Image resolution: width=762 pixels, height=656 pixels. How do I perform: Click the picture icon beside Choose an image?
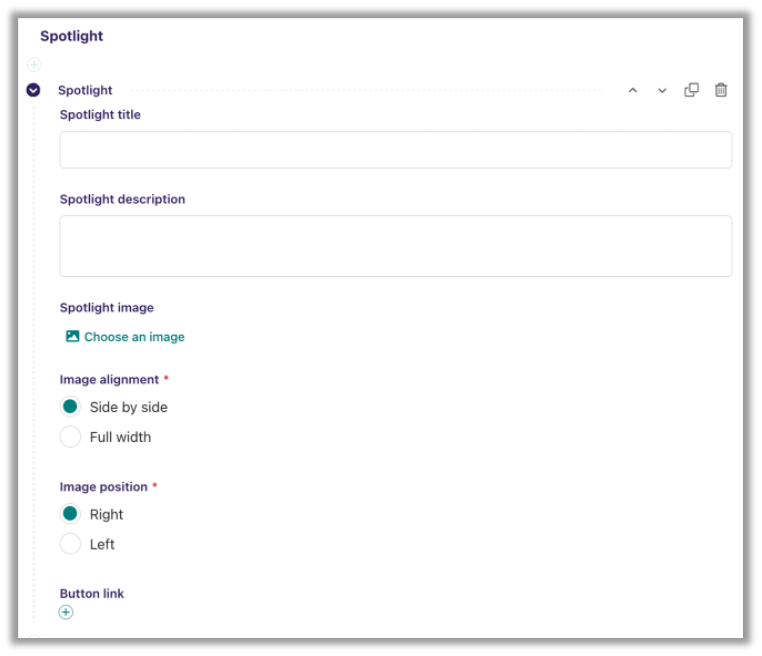click(x=72, y=337)
